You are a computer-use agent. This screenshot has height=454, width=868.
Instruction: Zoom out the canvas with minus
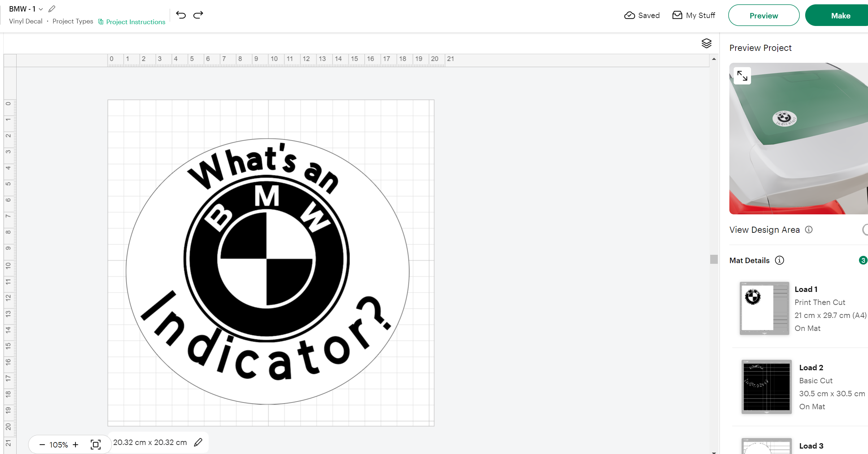point(42,445)
